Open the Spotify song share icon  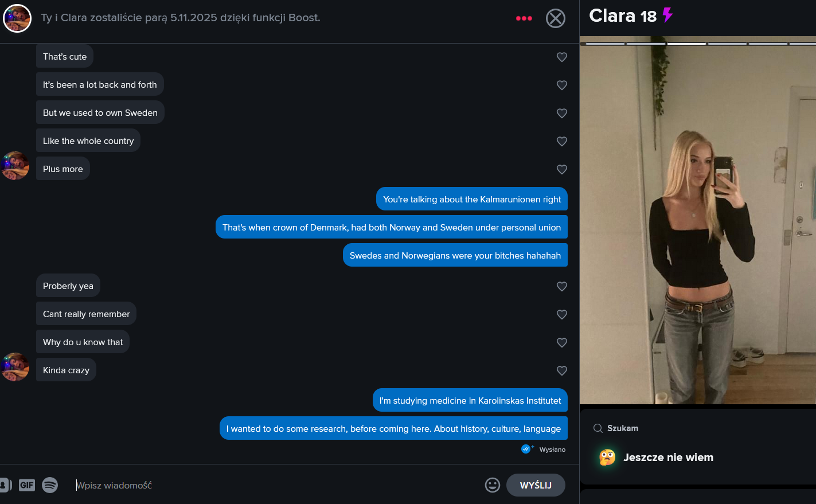[x=50, y=485]
